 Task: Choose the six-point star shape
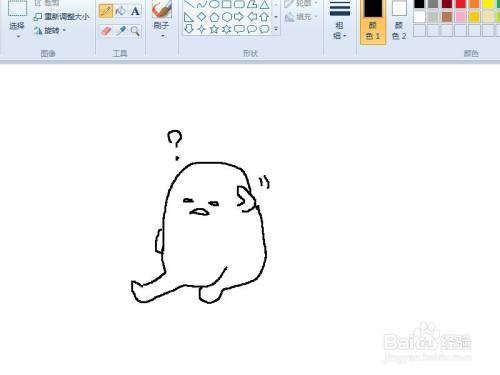[227, 29]
